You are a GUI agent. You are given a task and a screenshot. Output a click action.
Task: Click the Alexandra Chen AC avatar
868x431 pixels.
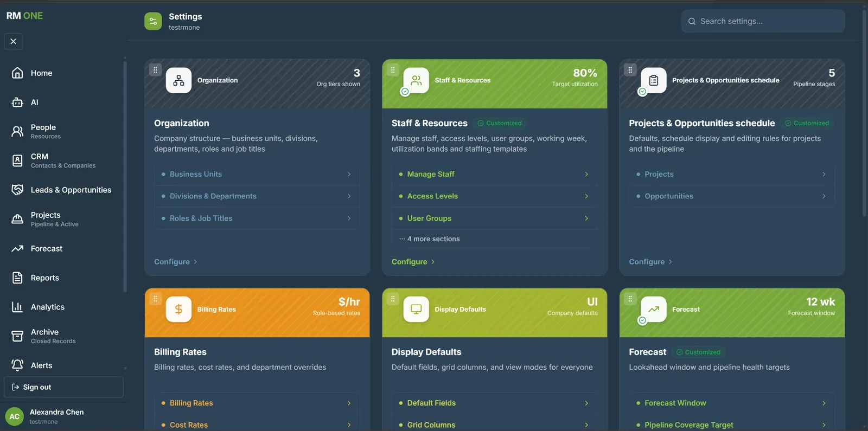pos(15,416)
